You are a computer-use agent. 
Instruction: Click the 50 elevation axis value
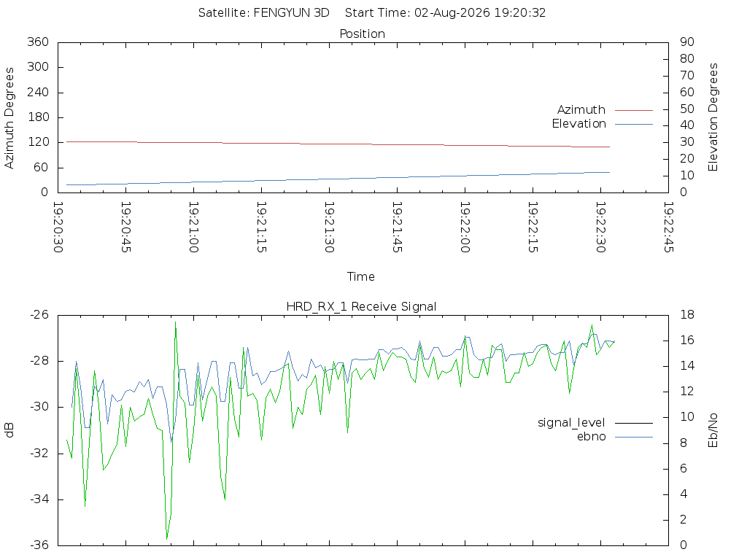687,109
